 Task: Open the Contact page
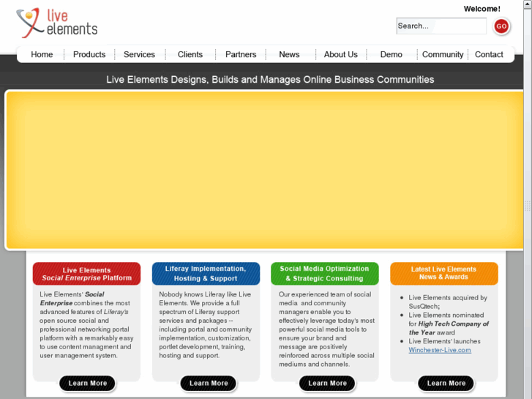489,54
